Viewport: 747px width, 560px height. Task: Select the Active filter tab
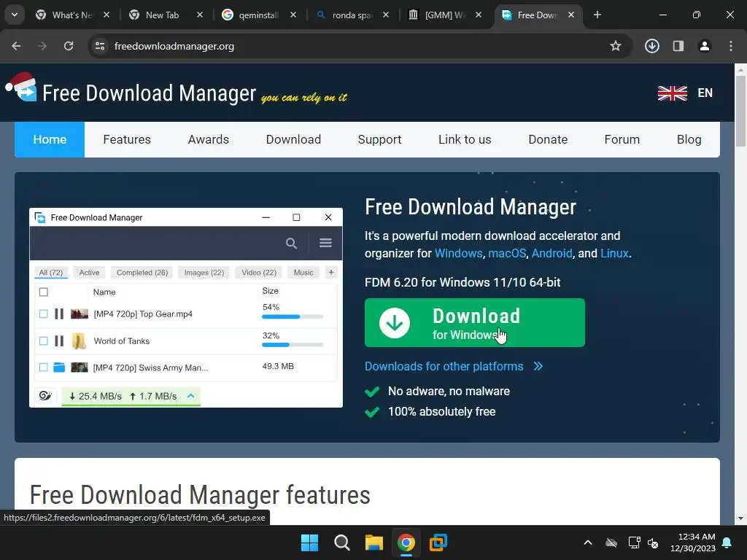pyautogui.click(x=89, y=273)
